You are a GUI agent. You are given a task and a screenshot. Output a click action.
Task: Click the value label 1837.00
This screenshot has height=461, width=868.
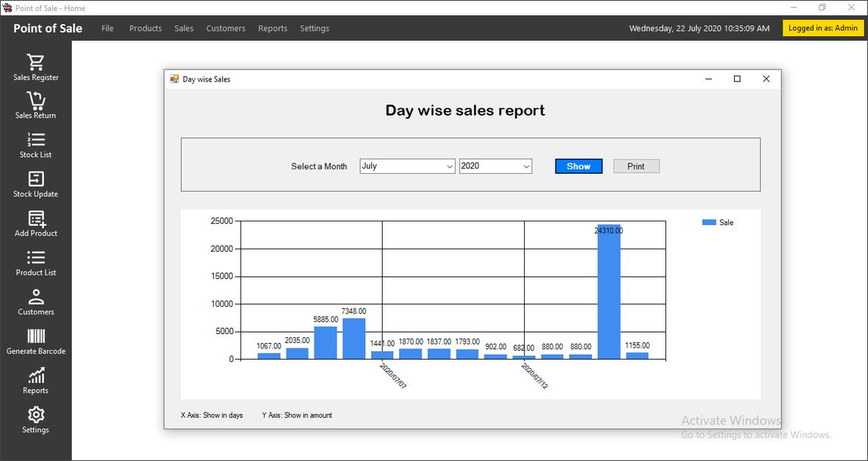click(x=439, y=342)
